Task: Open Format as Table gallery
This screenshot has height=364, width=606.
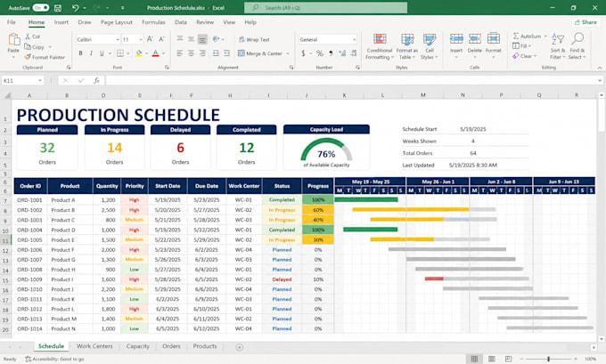Action: tap(407, 46)
